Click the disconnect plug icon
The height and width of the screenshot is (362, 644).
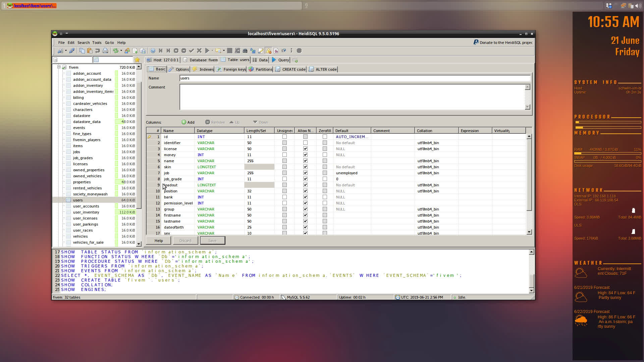[72, 51]
